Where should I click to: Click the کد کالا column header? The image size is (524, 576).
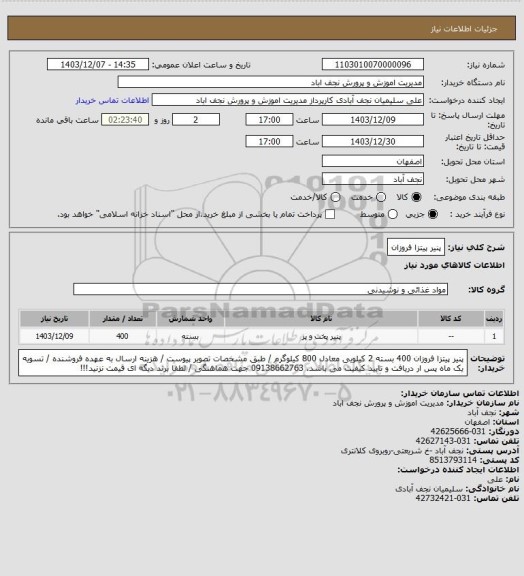(x=451, y=318)
